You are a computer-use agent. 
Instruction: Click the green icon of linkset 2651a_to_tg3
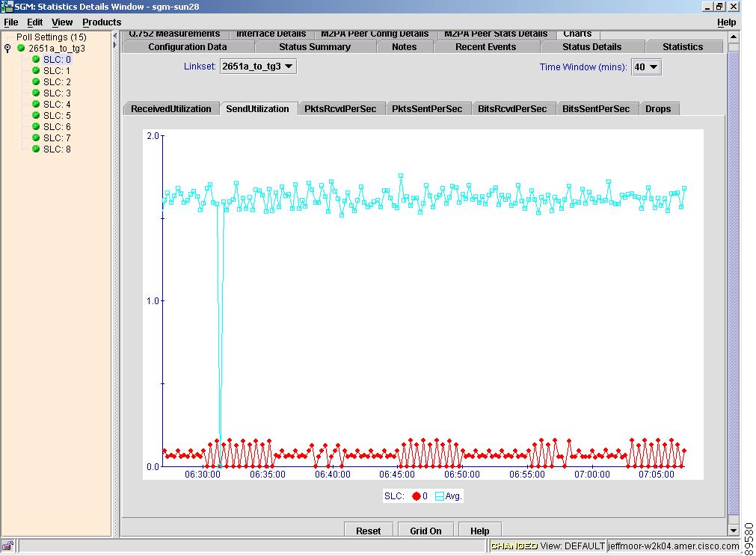[21, 49]
